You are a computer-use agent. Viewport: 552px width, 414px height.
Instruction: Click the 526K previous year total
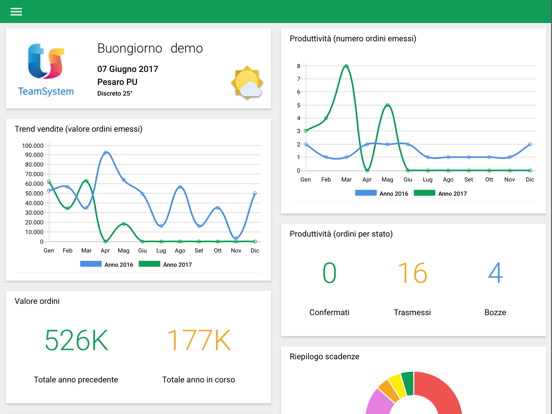coord(76,340)
